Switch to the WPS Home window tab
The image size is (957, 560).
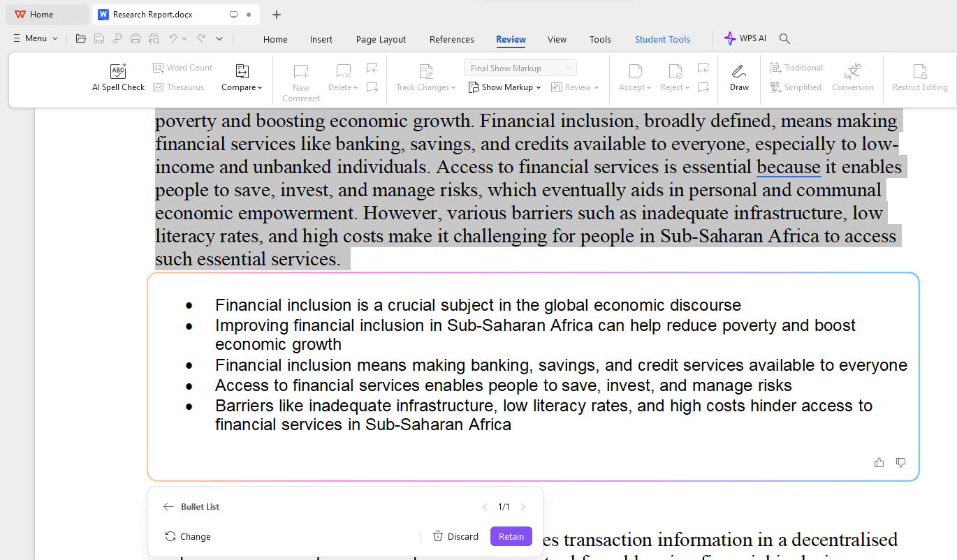48,15
